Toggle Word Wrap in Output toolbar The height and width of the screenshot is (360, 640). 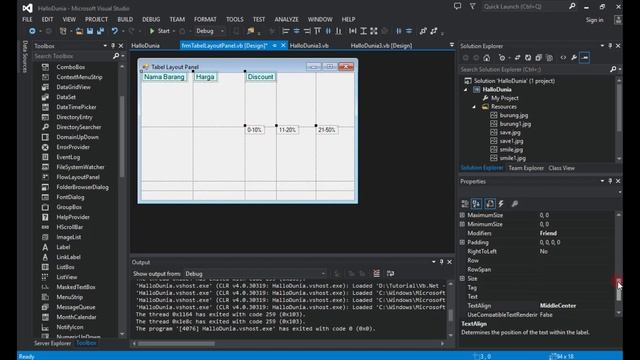point(391,273)
